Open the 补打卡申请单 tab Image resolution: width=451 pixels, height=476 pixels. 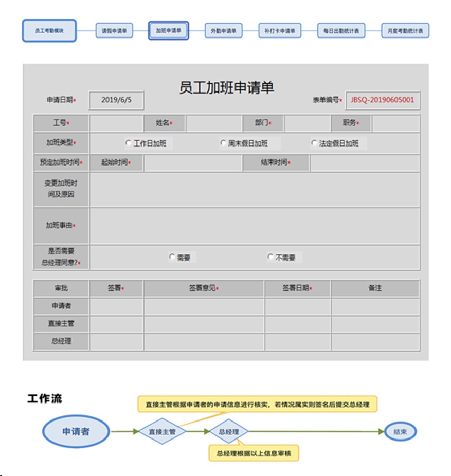tap(280, 31)
